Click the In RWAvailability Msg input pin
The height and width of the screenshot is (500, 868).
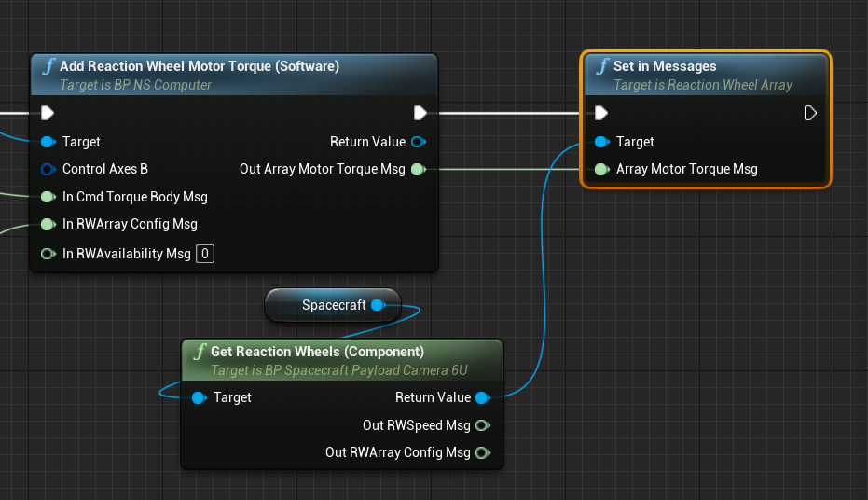tap(48, 254)
